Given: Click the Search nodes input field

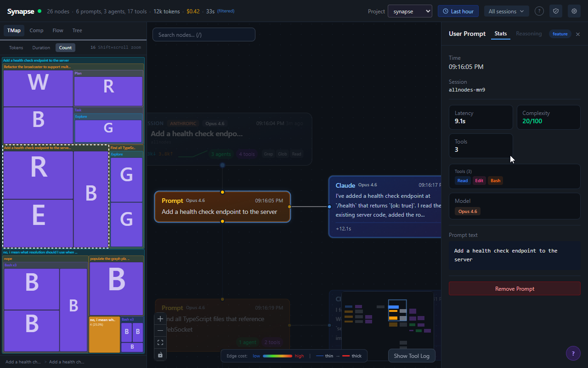Looking at the screenshot, I should pyautogui.click(x=204, y=34).
